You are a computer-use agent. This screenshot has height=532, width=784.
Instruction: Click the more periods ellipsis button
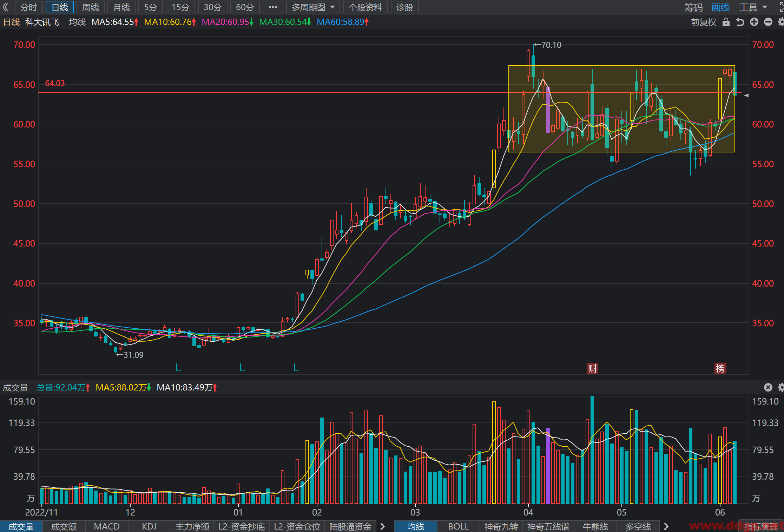(273, 7)
